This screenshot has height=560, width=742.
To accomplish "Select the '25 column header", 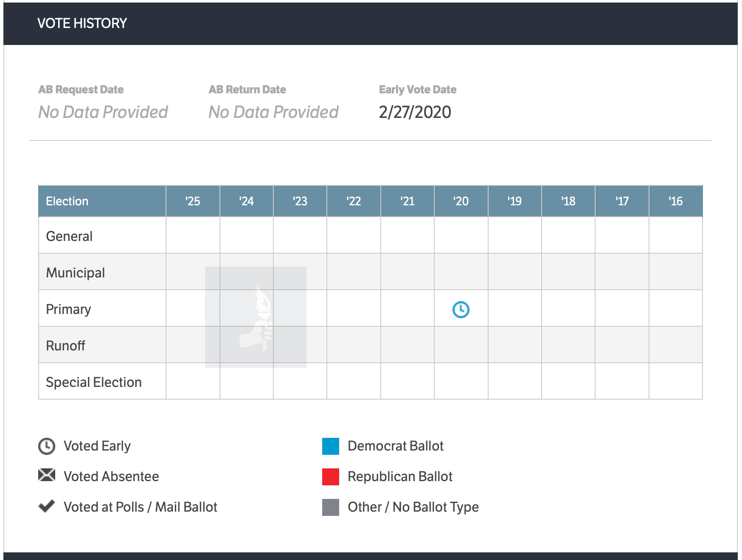I will [x=193, y=201].
